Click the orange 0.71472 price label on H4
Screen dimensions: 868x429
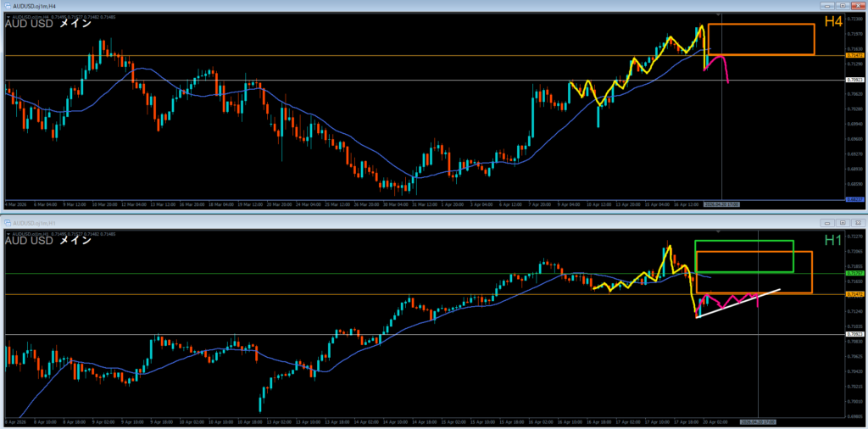854,55
